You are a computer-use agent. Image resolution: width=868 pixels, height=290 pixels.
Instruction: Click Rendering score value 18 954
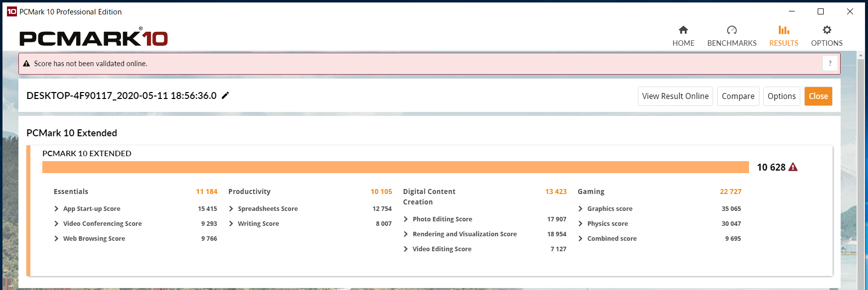point(557,234)
